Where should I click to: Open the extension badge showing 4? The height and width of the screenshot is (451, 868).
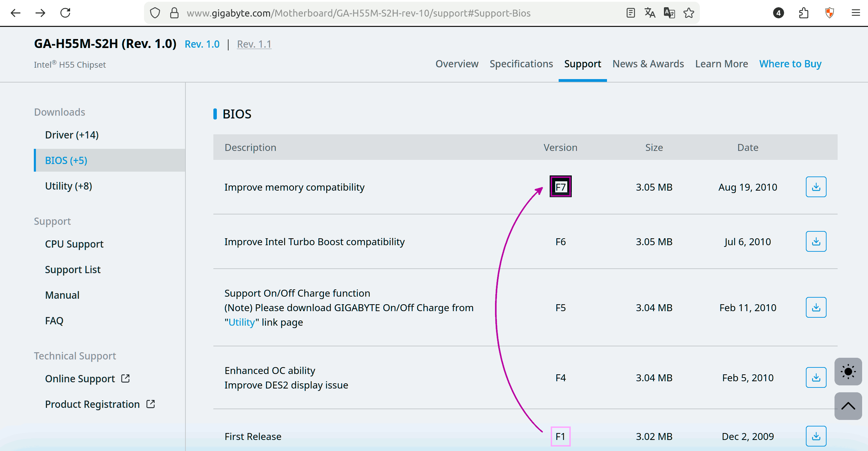[778, 13]
